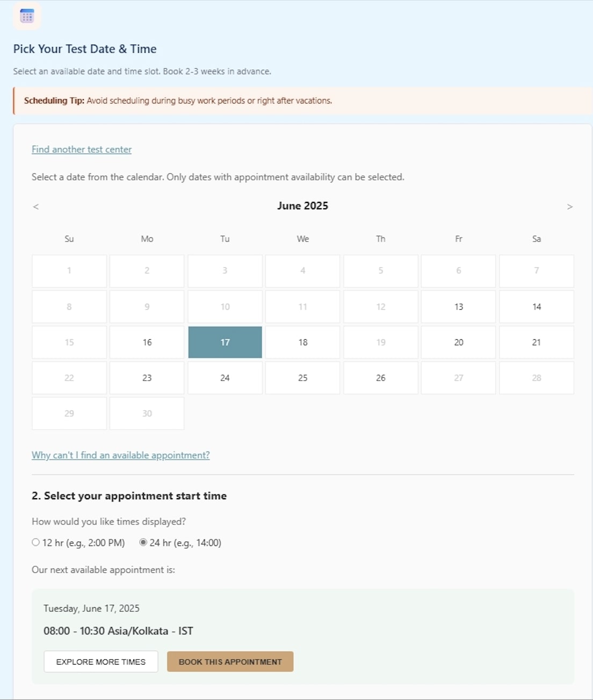Pick June 24 as appointment date

pos(225,377)
